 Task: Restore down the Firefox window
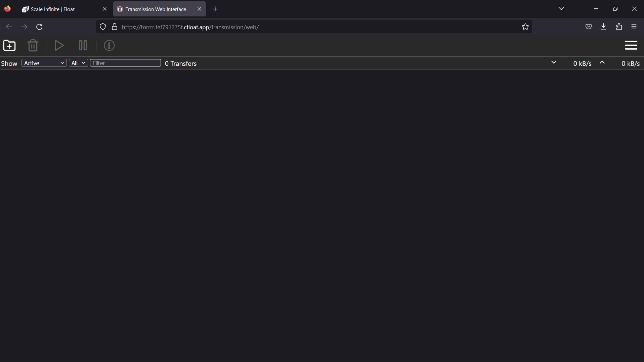coord(615,9)
